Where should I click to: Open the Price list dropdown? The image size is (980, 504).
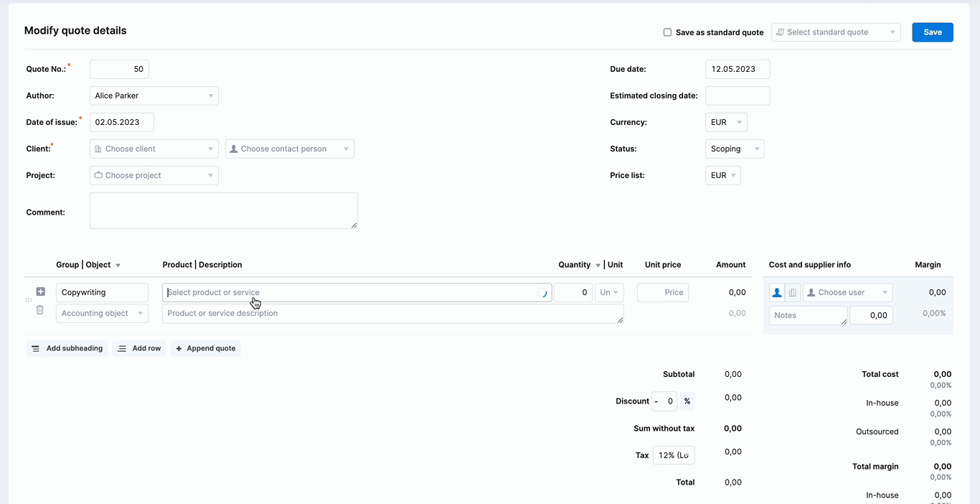coord(722,175)
